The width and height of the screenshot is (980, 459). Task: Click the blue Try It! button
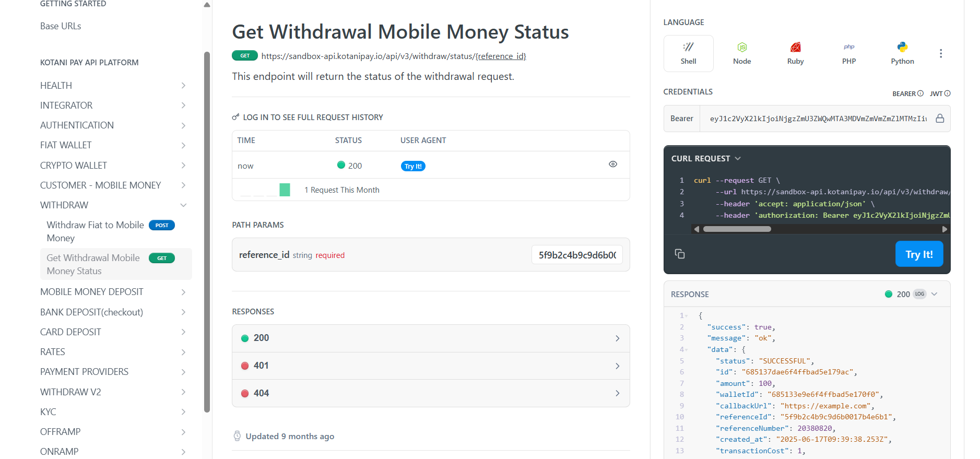click(919, 254)
